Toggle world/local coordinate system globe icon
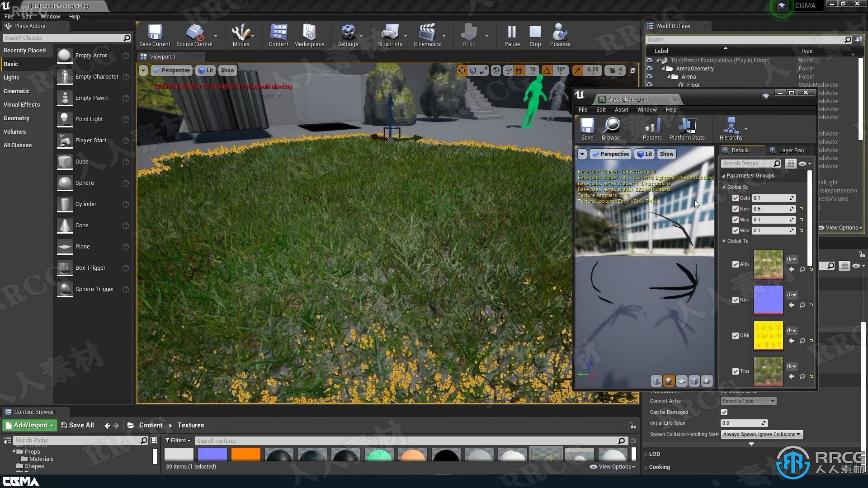The height and width of the screenshot is (488, 868). tap(496, 70)
